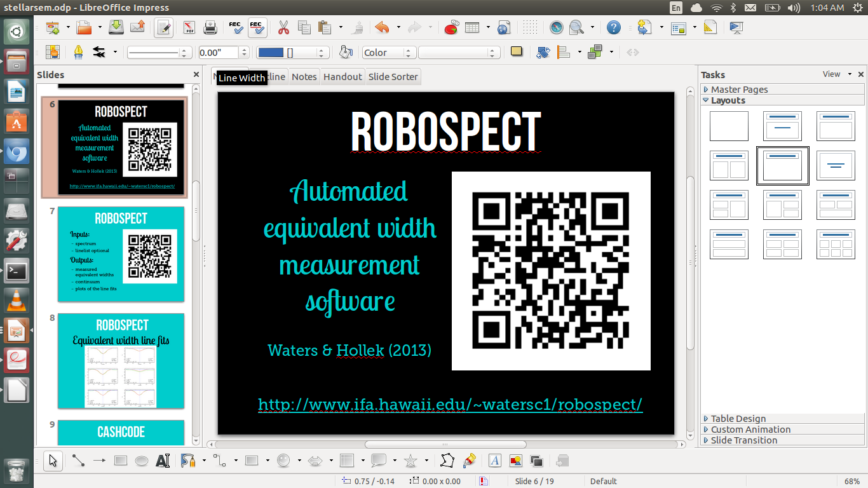Screen dimensions: 868x488
Task: Toggle the Extrusion on/off button
Action: click(562, 461)
